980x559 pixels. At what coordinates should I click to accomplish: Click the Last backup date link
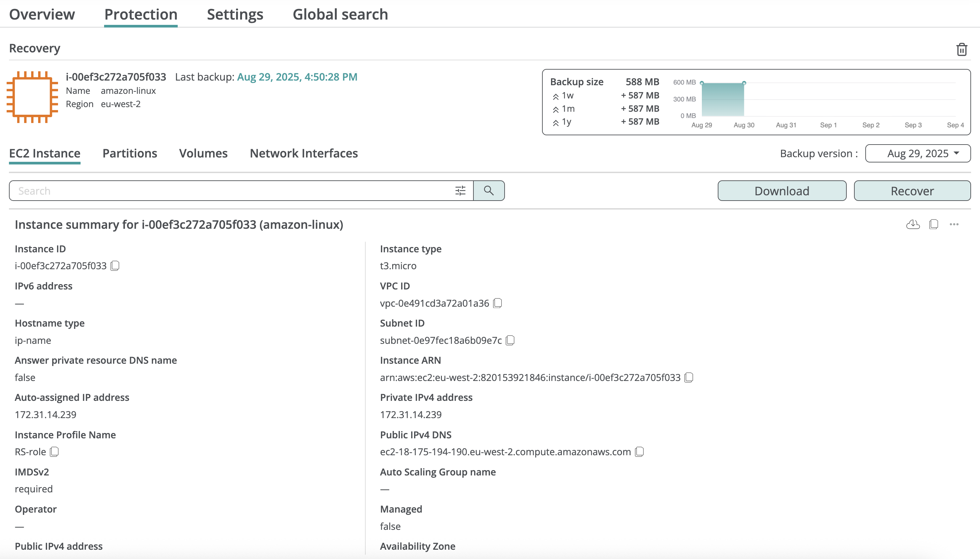[x=297, y=77]
